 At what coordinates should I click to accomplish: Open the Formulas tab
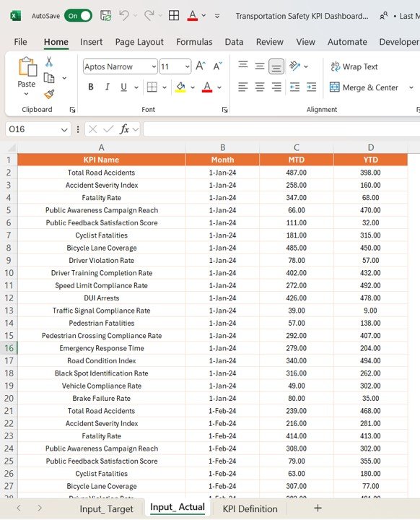coord(194,42)
